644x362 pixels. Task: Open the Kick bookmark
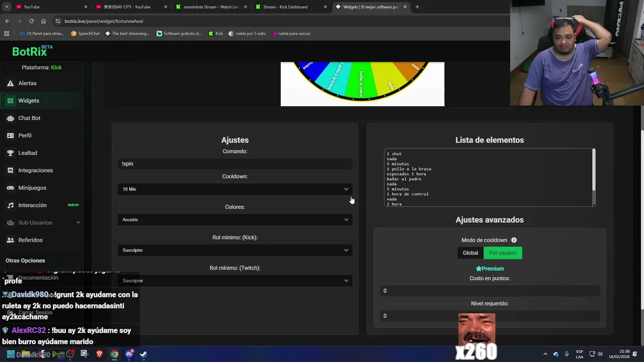[x=215, y=34]
